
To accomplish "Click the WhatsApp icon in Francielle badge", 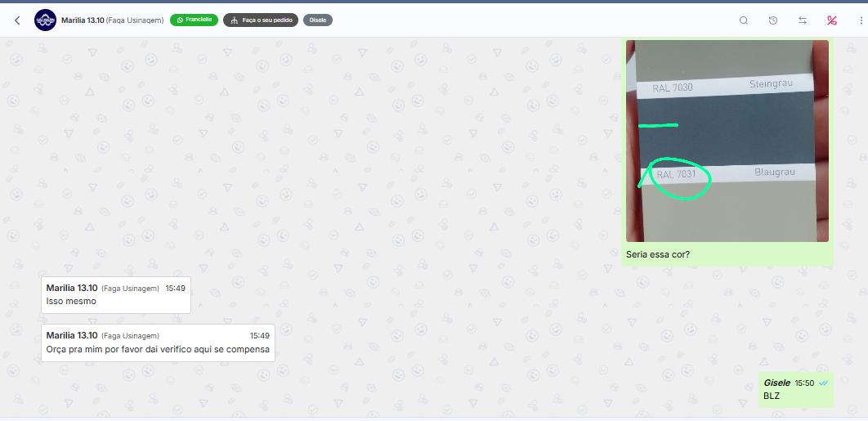I will point(180,20).
